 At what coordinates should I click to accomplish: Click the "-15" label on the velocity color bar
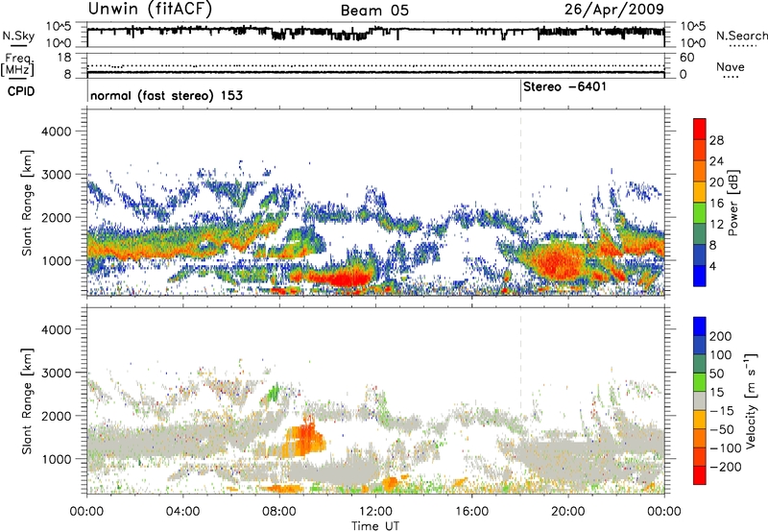(720, 410)
